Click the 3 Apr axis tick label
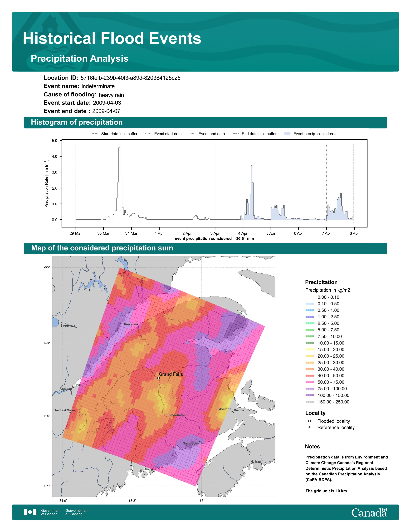 coord(215,233)
